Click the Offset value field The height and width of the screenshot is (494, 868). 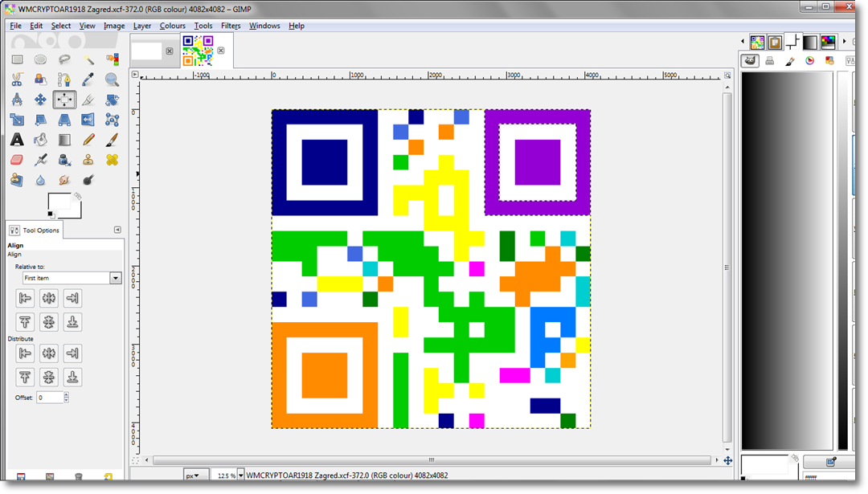[x=50, y=397]
